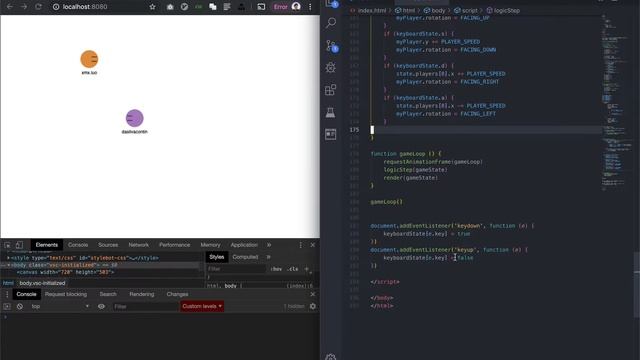Open console settings gear
This screenshot has height=360, width=640.
(x=313, y=306)
